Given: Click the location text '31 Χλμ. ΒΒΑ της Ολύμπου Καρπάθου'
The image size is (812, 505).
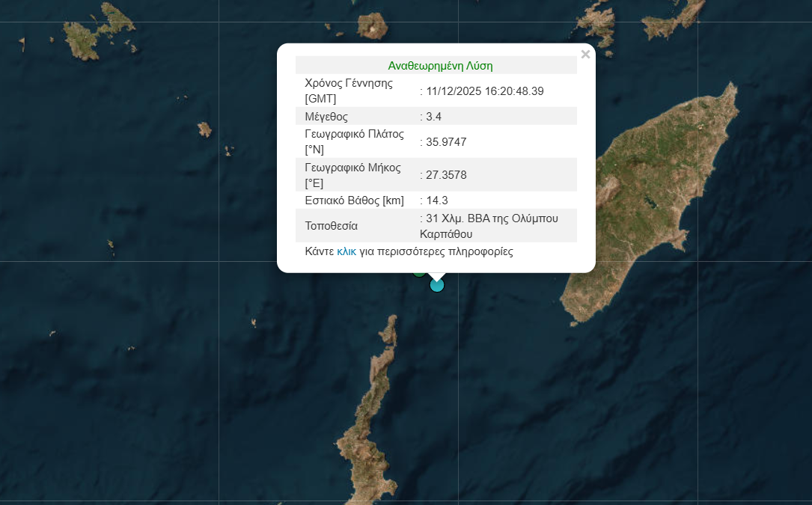Looking at the screenshot, I should [x=492, y=226].
